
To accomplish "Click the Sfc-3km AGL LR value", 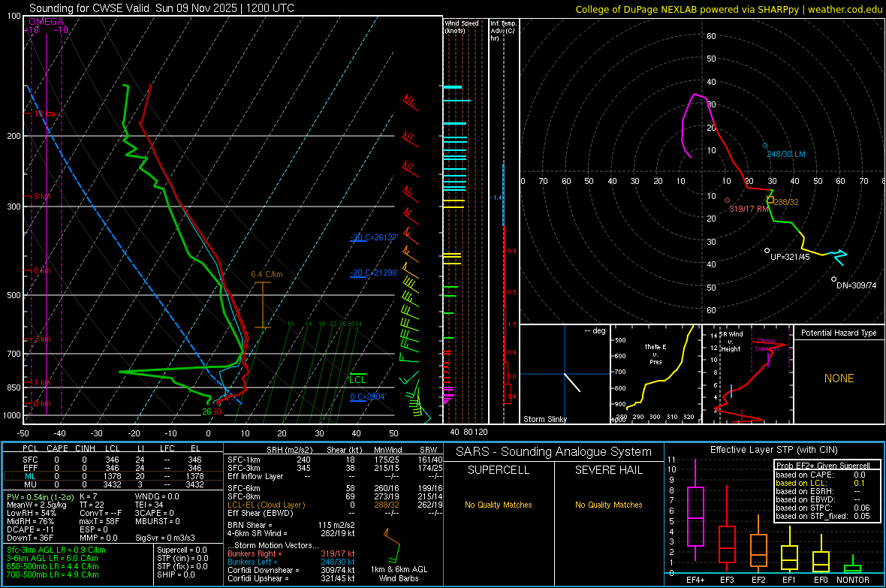I will click(56, 550).
